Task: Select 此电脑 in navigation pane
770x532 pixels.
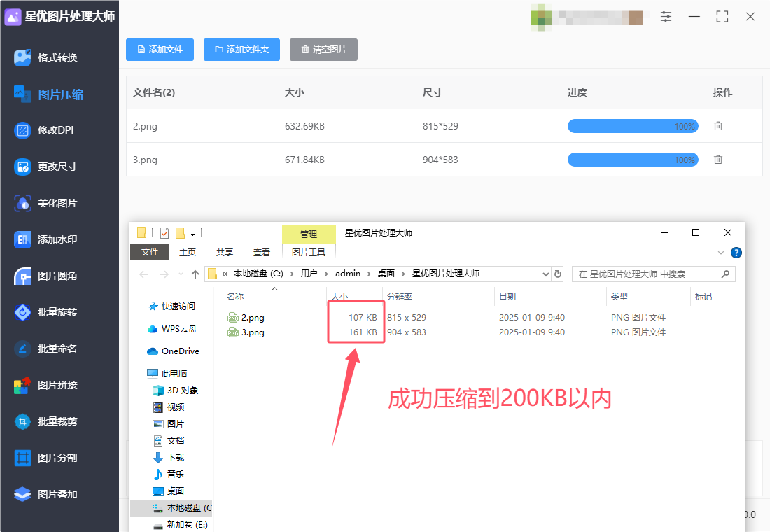Action: (x=167, y=373)
